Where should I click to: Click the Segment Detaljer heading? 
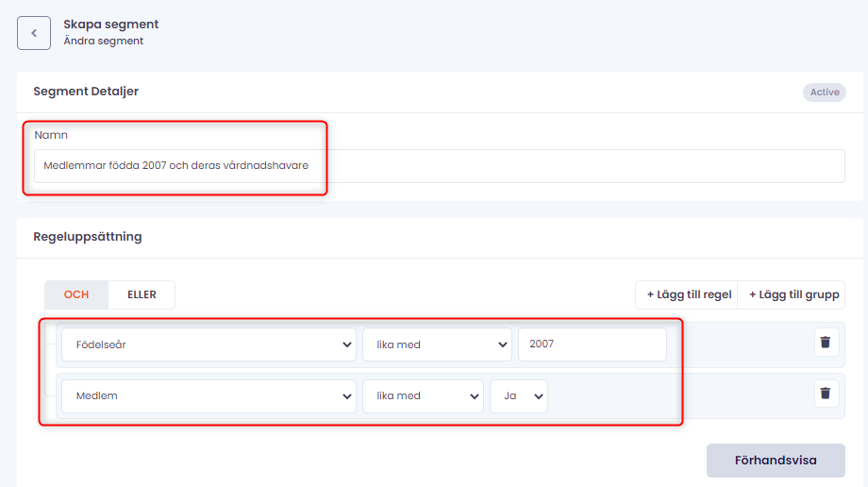[86, 92]
